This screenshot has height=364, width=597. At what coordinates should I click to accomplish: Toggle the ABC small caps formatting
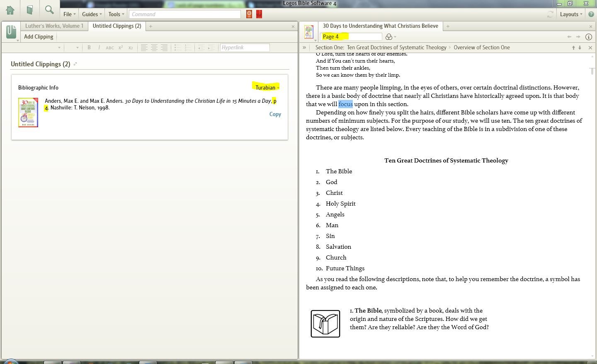tap(110, 48)
